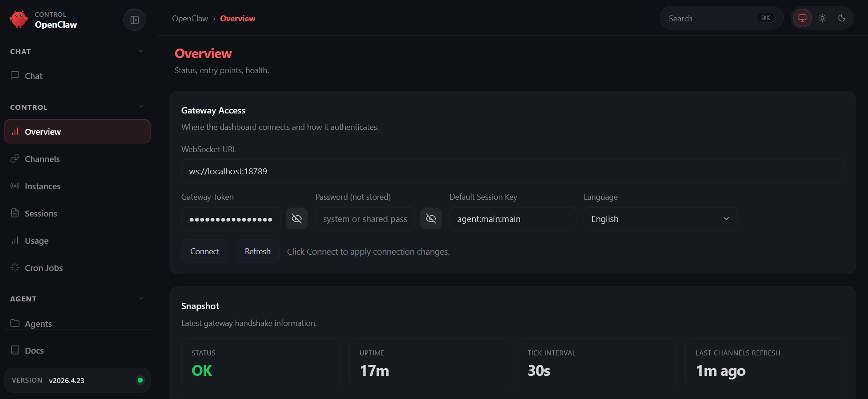
Task: Click the Overview bar chart icon
Action: click(15, 132)
